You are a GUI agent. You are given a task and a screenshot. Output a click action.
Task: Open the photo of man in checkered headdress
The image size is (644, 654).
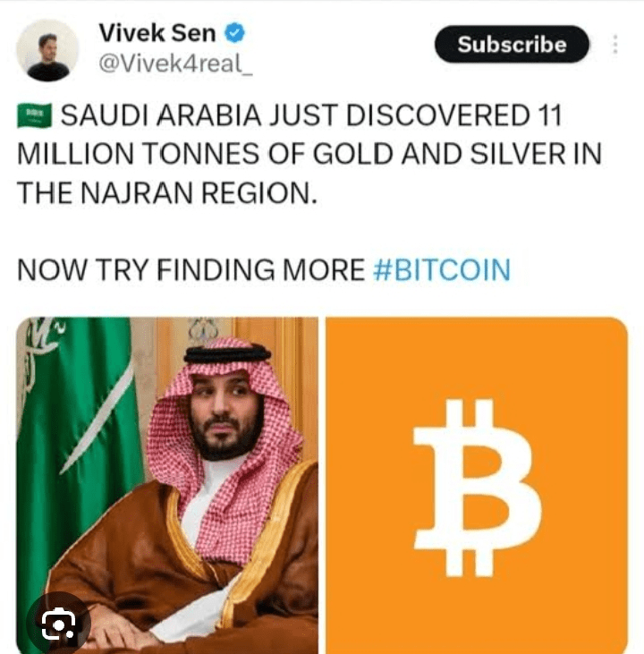point(167,486)
